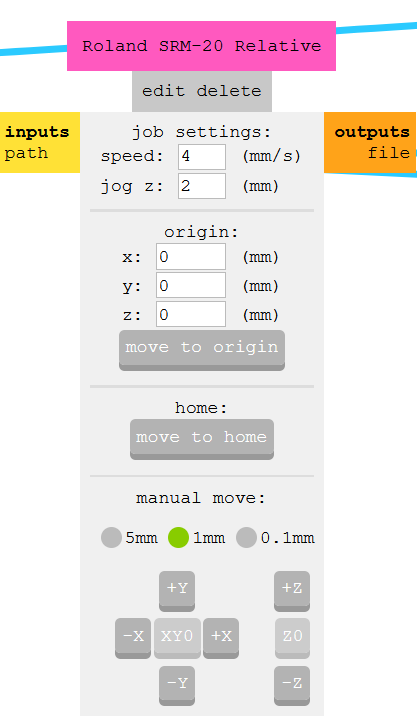Delete the module via delete link

pos(229,91)
